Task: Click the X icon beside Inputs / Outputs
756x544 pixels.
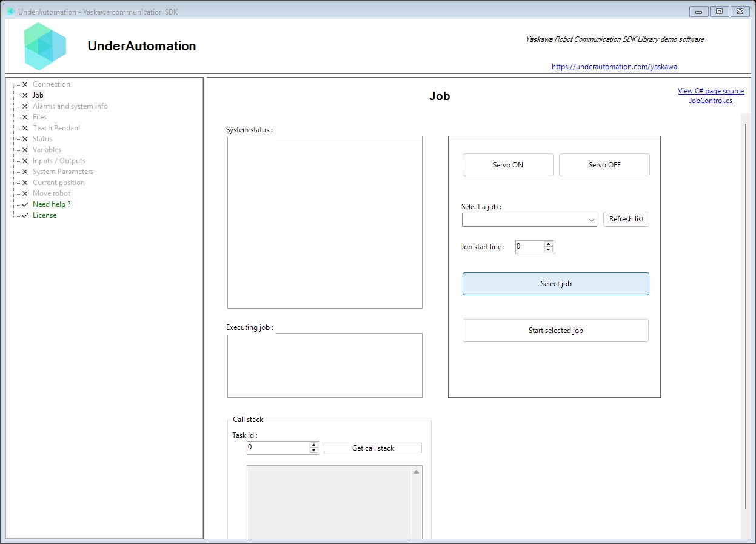Action: (25, 161)
